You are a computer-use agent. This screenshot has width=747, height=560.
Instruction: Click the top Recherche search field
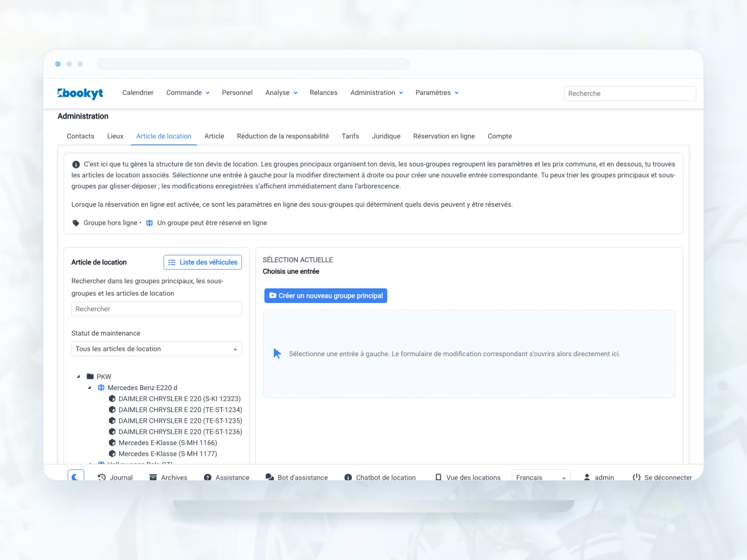630,93
